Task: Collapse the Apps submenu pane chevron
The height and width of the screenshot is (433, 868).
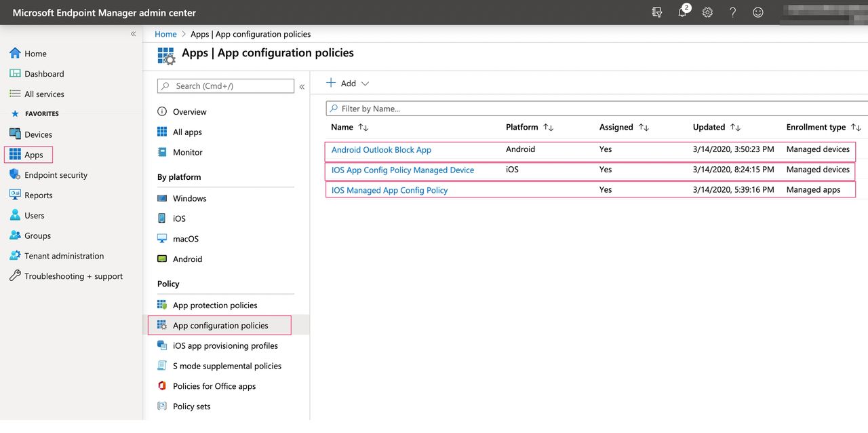Action: pyautogui.click(x=302, y=87)
